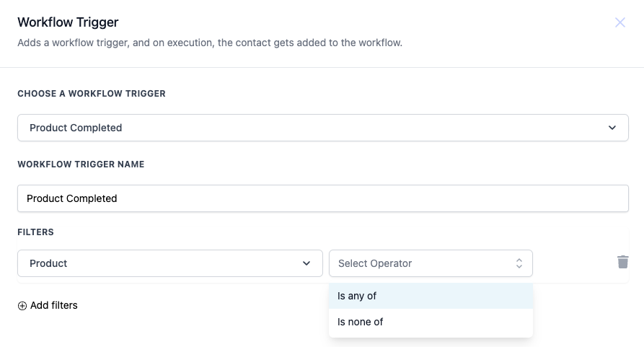Click the Workflow Trigger heading text

coord(68,23)
